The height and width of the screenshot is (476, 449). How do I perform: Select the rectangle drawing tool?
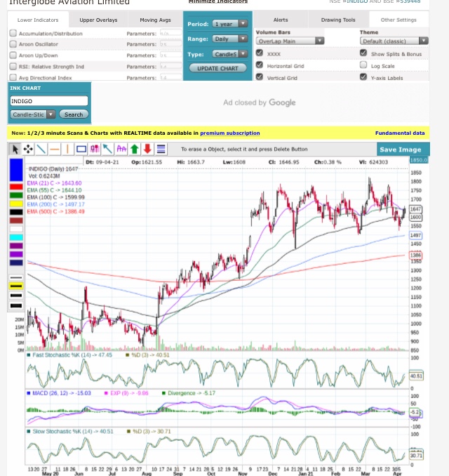[81, 149]
